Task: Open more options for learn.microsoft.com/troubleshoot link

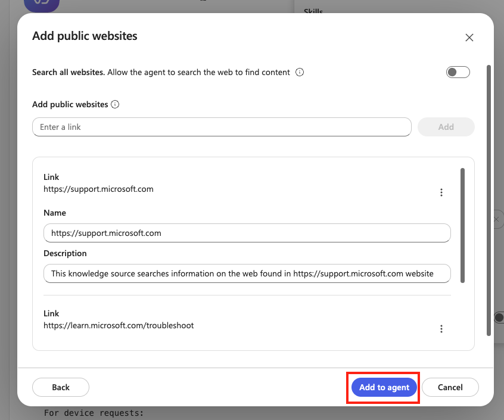Action: [441, 329]
